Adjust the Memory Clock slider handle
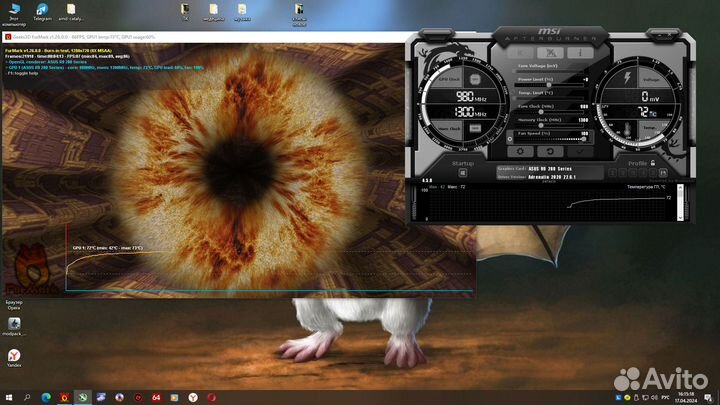Screen dimensions: 720x405 point(541,125)
